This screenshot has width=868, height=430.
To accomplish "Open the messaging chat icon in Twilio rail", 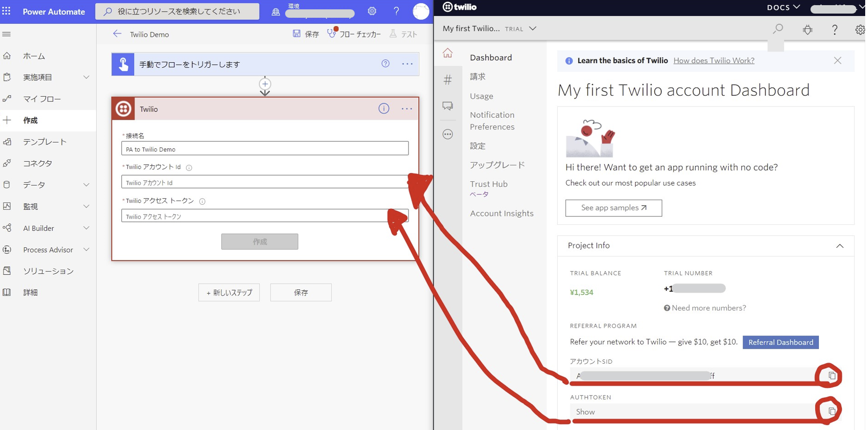I will point(448,106).
